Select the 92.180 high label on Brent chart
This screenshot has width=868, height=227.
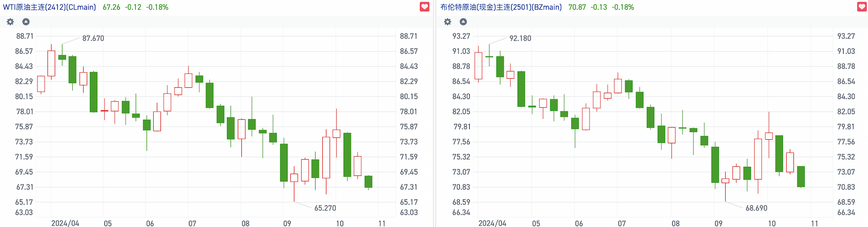(520, 38)
